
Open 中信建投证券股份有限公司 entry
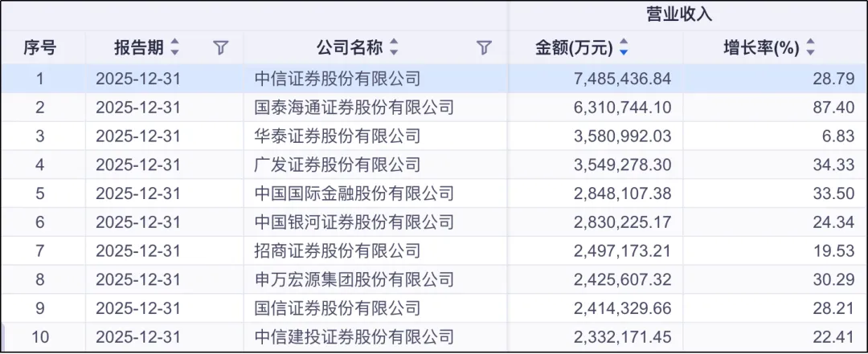354,337
